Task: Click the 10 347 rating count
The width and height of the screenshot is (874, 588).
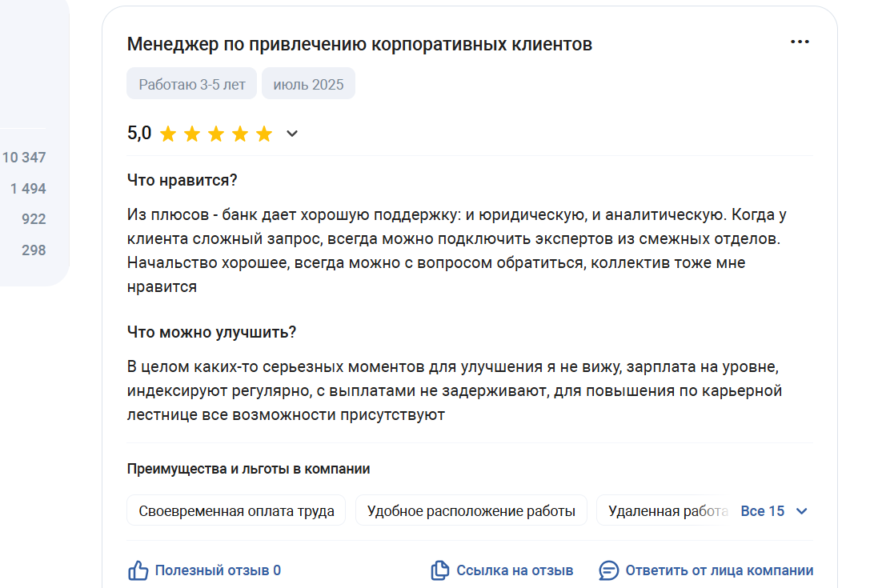Action: coord(24,157)
